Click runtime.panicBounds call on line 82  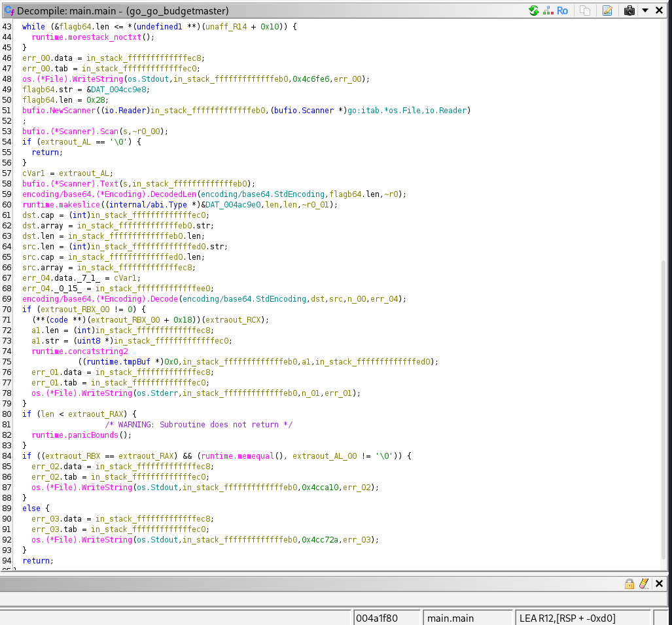(x=75, y=435)
